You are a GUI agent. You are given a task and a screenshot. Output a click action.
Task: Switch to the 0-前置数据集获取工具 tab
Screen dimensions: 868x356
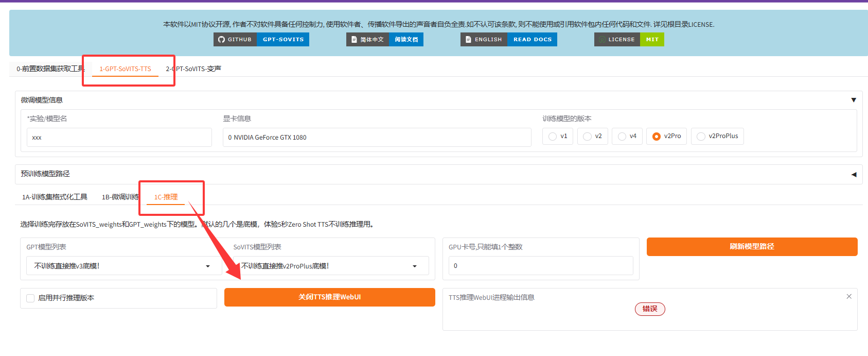coord(49,69)
